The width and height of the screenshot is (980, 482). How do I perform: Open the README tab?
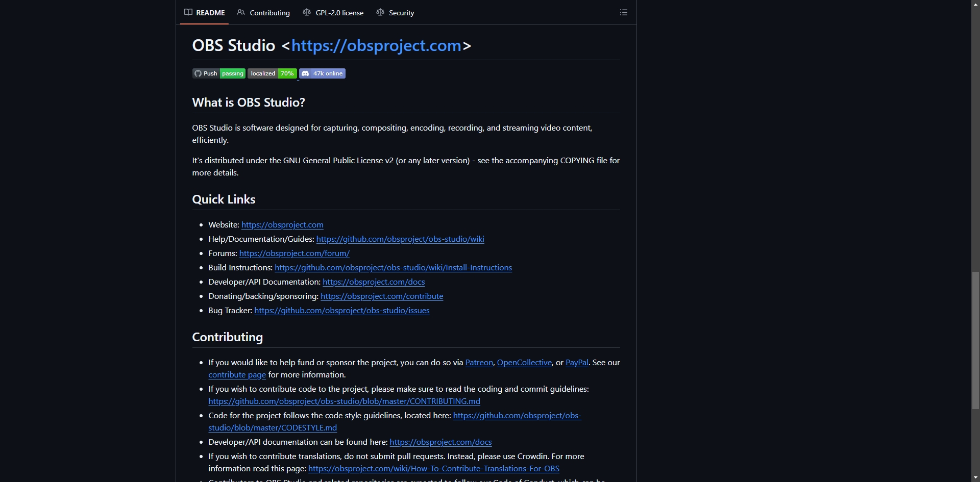(205, 13)
